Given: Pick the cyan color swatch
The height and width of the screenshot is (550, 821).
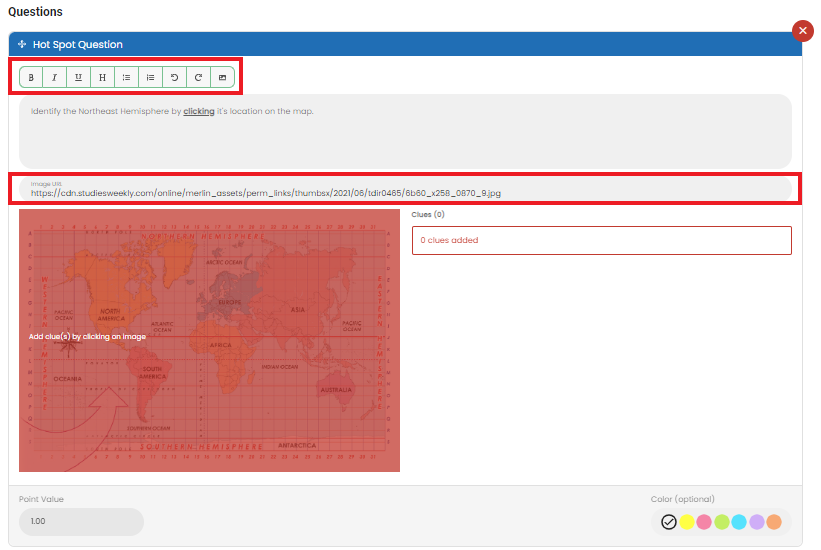Looking at the screenshot, I should (739, 522).
